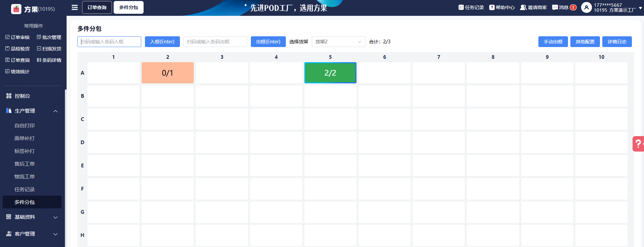Click the 出框(Enter) button
The image size is (644, 247).
[x=268, y=42]
